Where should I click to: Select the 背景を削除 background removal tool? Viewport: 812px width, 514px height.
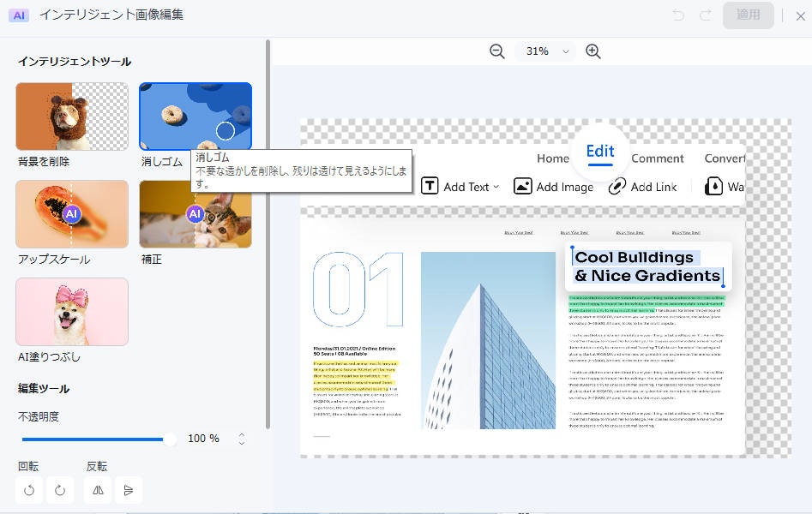[x=71, y=116]
